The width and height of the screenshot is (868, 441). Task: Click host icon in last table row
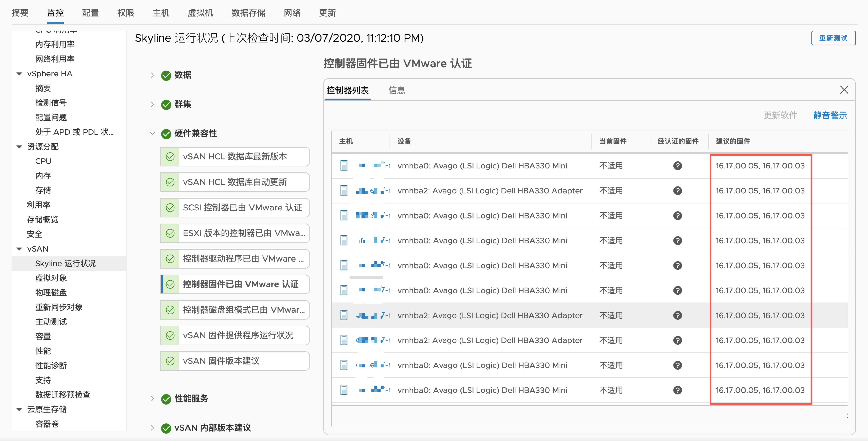[344, 390]
